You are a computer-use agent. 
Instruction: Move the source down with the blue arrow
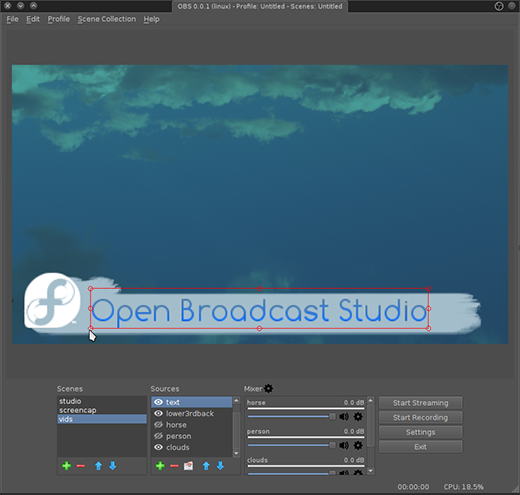220,466
